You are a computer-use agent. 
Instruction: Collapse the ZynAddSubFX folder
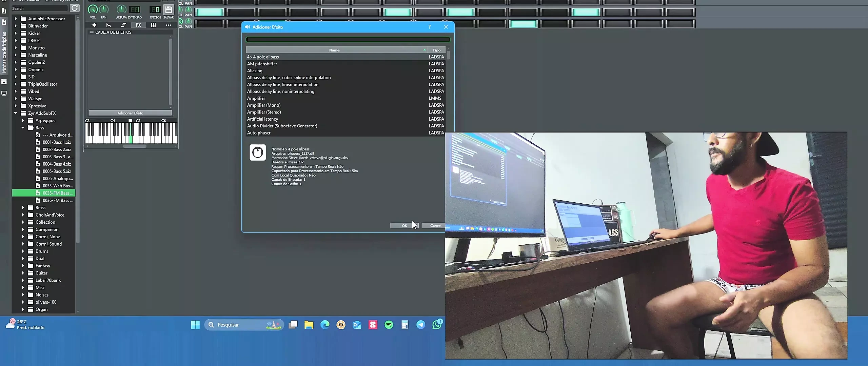coord(16,113)
